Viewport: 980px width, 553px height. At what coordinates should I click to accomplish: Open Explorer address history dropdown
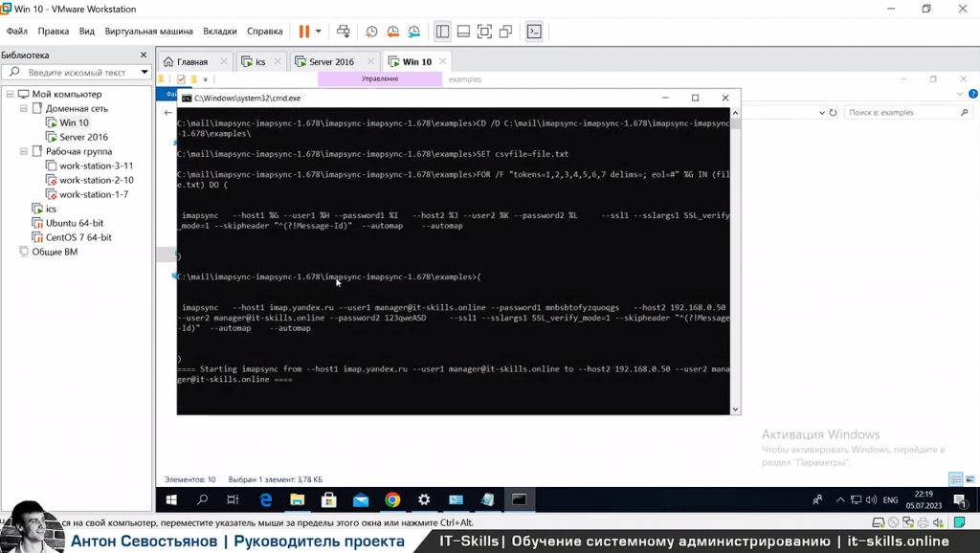point(821,113)
